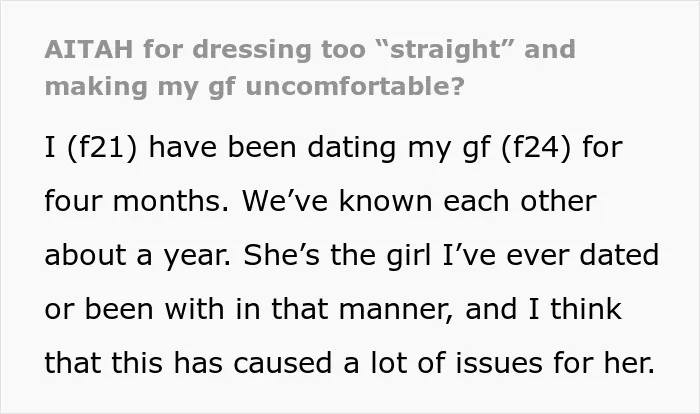Click the words 'that this has caused'
Image resolution: width=700 pixels, height=414 pixels.
point(188,363)
